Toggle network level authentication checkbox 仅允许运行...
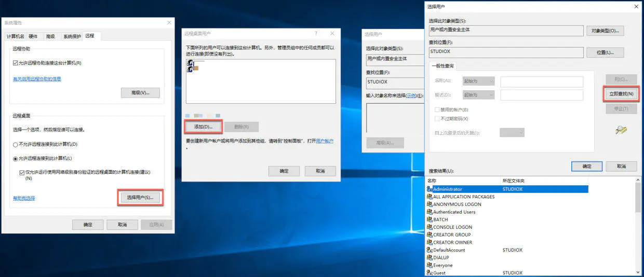This screenshot has height=277, width=644. point(22,172)
